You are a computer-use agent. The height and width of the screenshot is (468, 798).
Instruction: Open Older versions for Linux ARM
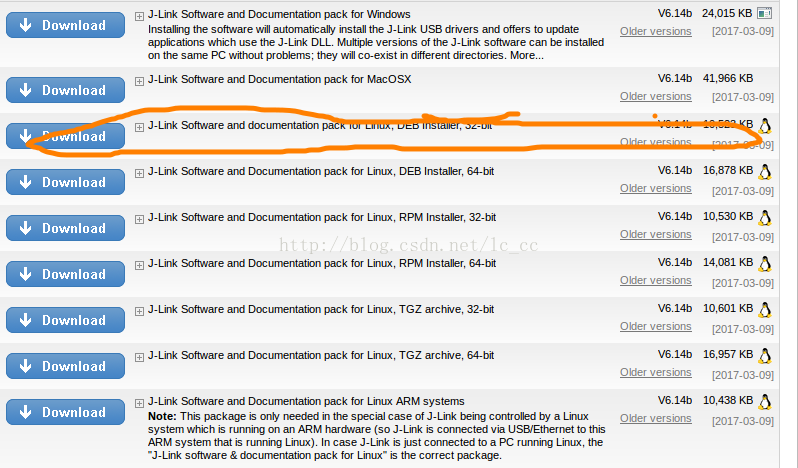click(x=656, y=418)
